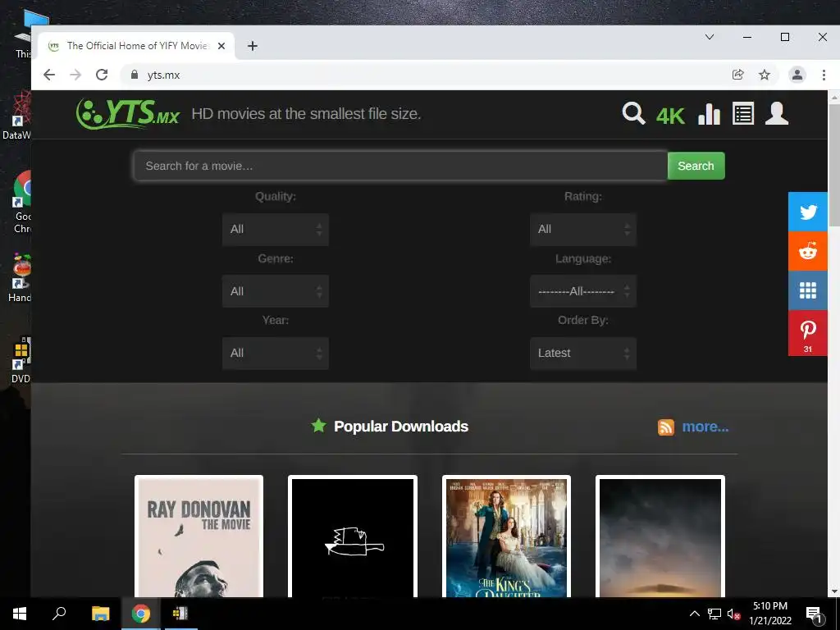Screen dimensions: 840x630
Task: Open a new Chrome tab
Action: pos(253,46)
